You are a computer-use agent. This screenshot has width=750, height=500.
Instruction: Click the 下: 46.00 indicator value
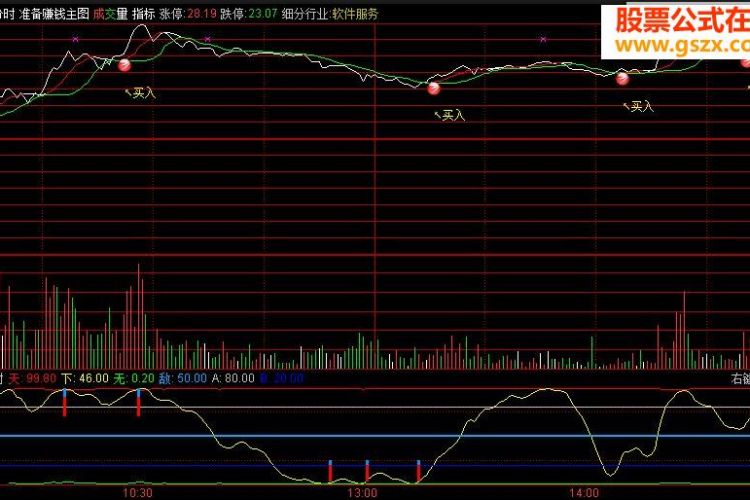(85, 378)
